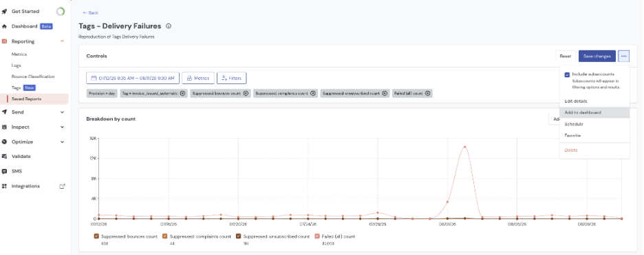This screenshot has width=644, height=255.
Task: Open the Dashboard home icon
Action: [x=5, y=26]
